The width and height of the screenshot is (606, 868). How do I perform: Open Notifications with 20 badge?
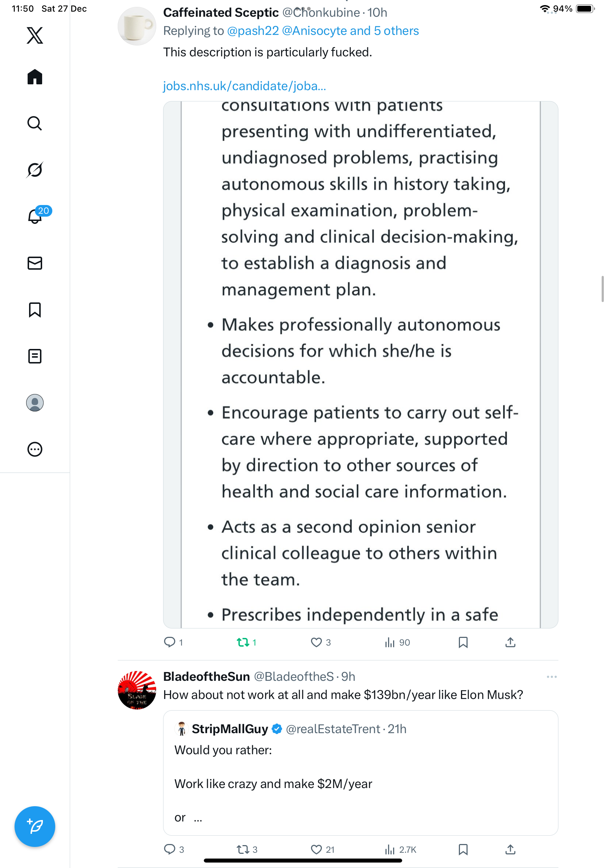click(x=36, y=216)
